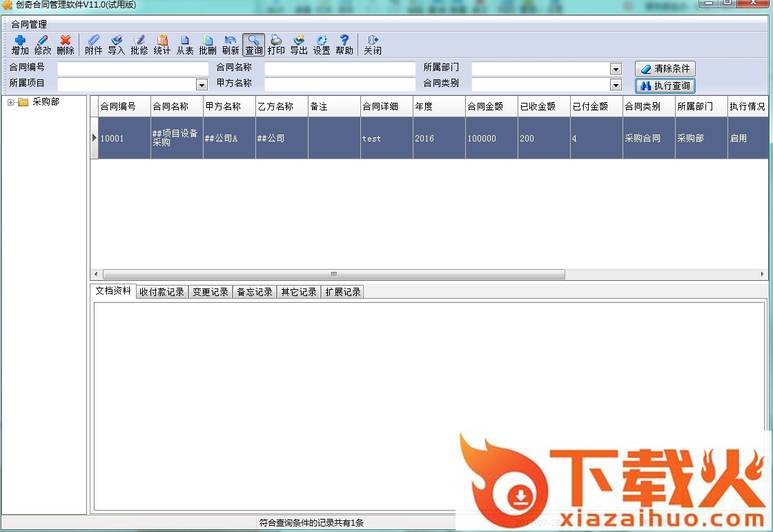Viewport: 773px width, 532px height.
Task: Open the 所属部门 dropdown list
Action: [x=616, y=69]
